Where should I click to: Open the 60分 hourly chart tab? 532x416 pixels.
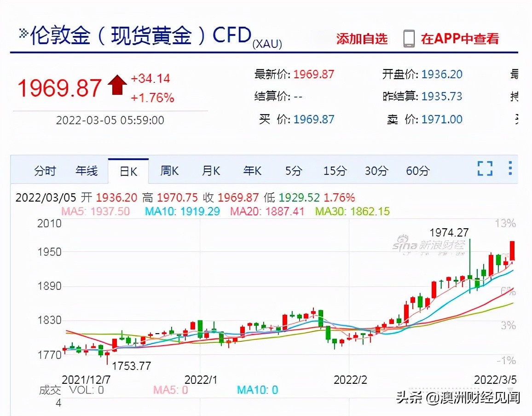coord(417,171)
